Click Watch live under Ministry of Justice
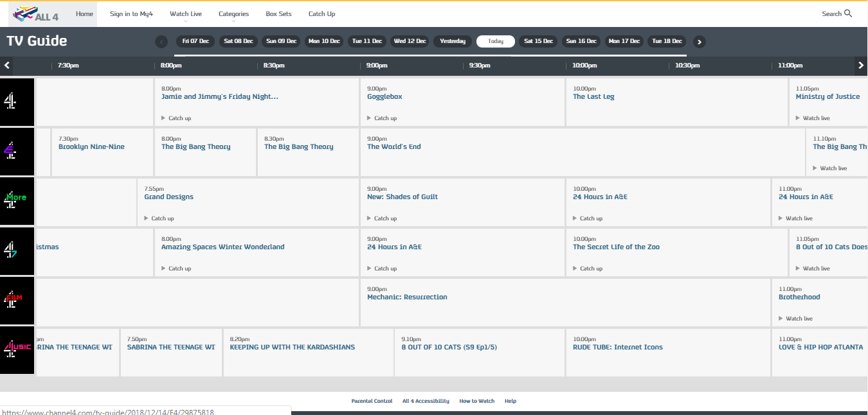This screenshot has height=415, width=868. 813,118
